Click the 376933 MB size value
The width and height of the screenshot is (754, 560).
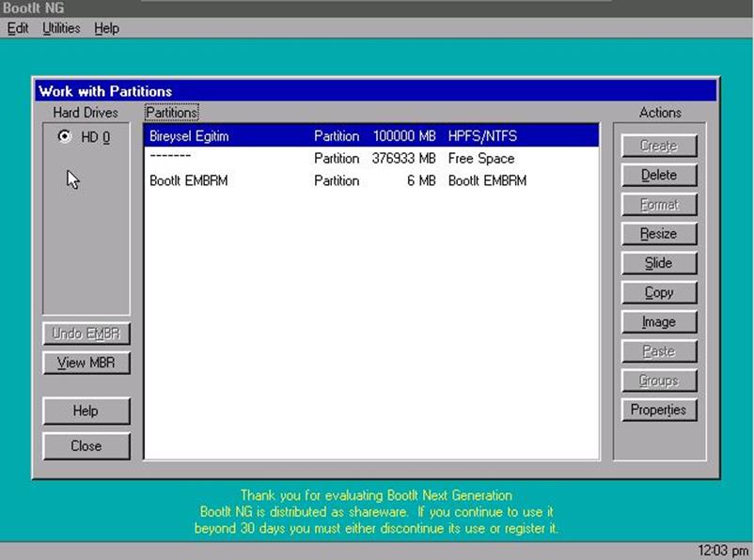pyautogui.click(x=404, y=158)
